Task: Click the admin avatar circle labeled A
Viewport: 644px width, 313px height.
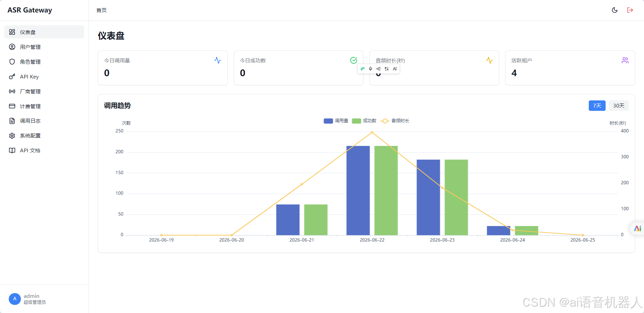Action: pyautogui.click(x=15, y=299)
